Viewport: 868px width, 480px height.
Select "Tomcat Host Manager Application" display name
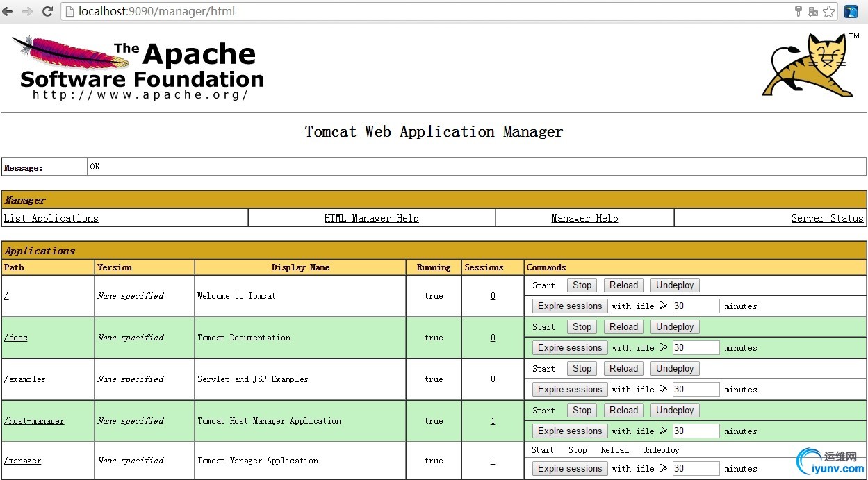[270, 421]
